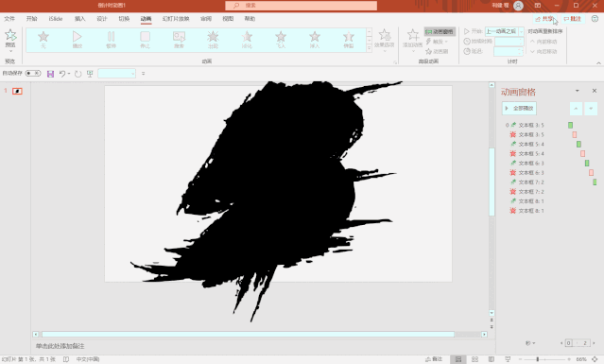The width and height of the screenshot is (604, 364).
Task: Click the smiley feedback icon at top right
Action: (595, 19)
